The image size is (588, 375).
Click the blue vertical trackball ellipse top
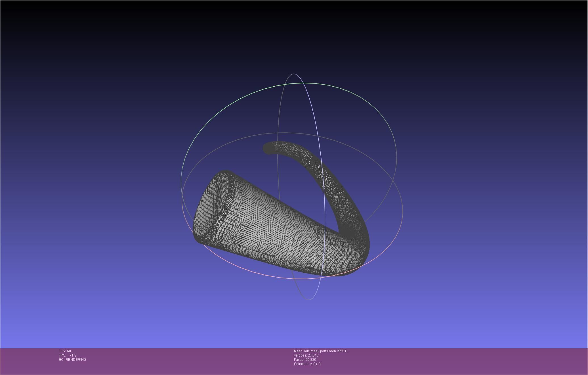click(x=294, y=74)
